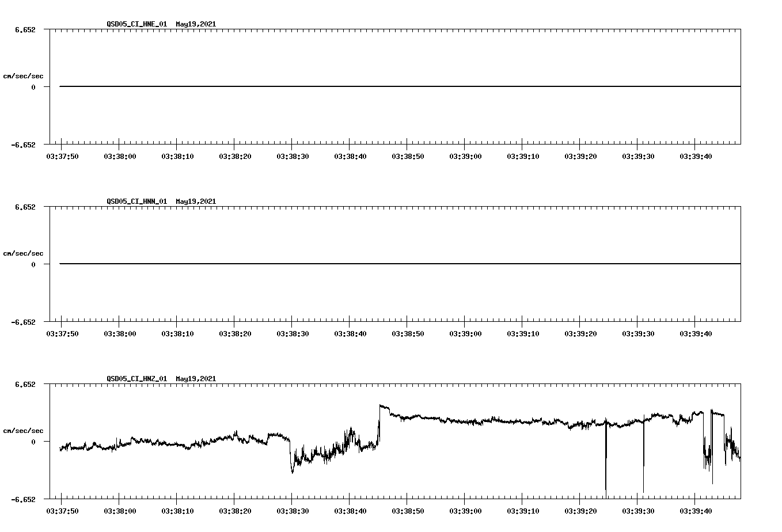Click the May19,2021 date on the HNZ plot

point(195,379)
